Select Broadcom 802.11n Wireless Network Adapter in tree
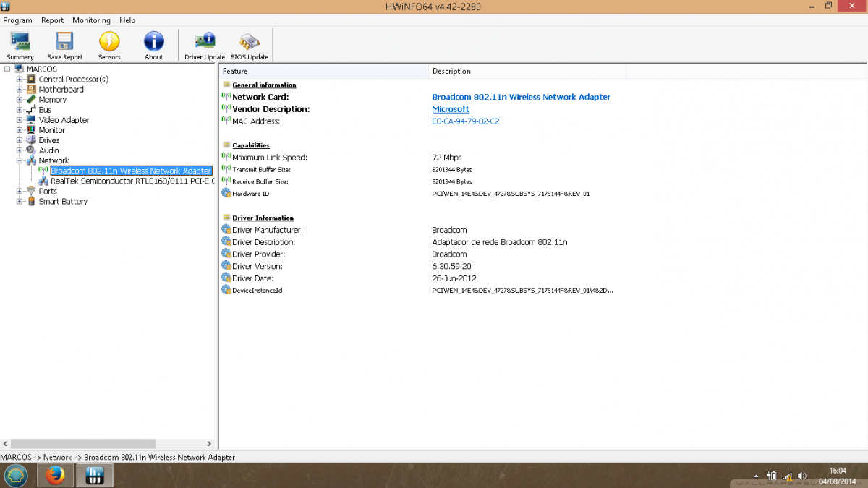The width and height of the screenshot is (868, 488). (x=131, y=171)
